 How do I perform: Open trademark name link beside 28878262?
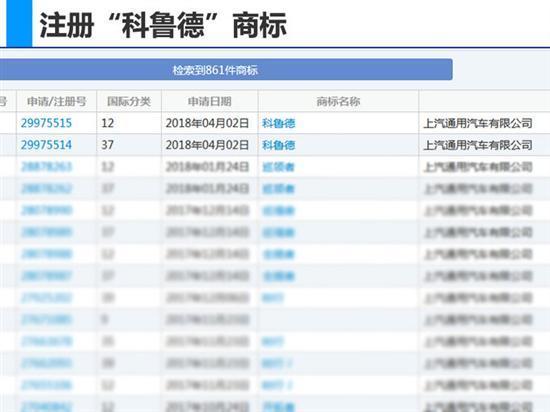[x=279, y=189]
